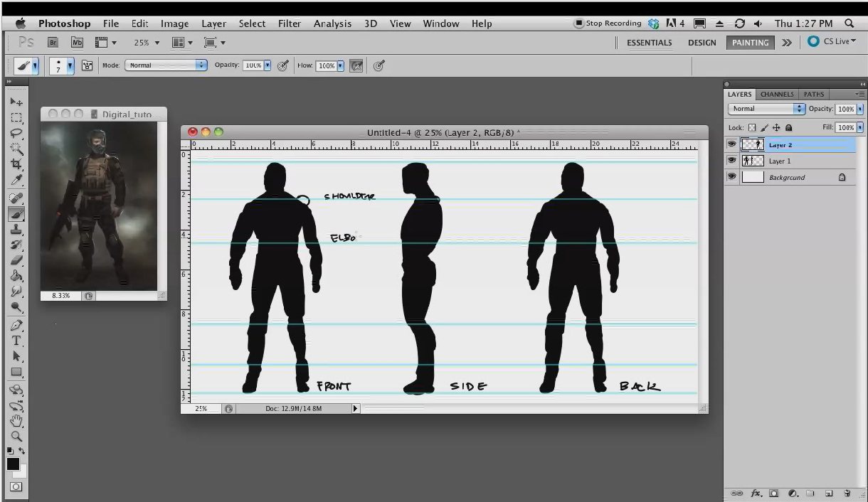Launch Adobe Bridge from the Br icon
The width and height of the screenshot is (868, 502).
(53, 43)
